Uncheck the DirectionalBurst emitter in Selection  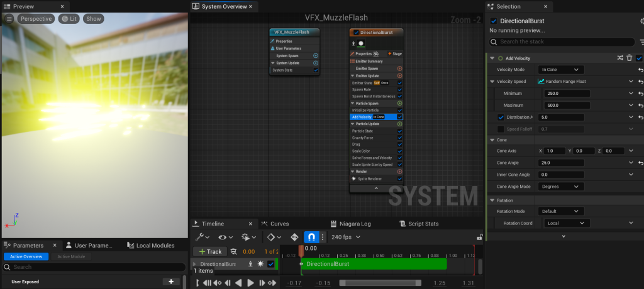(x=494, y=21)
